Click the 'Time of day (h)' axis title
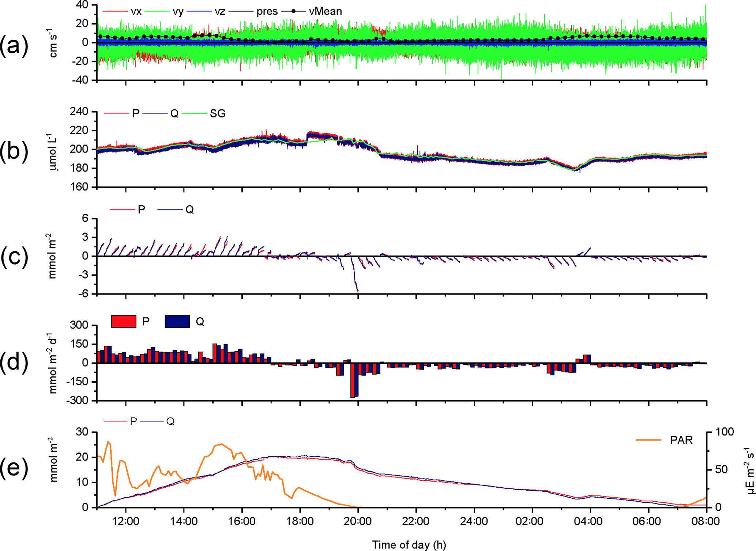Screen dimensions: 756x551 [409, 545]
